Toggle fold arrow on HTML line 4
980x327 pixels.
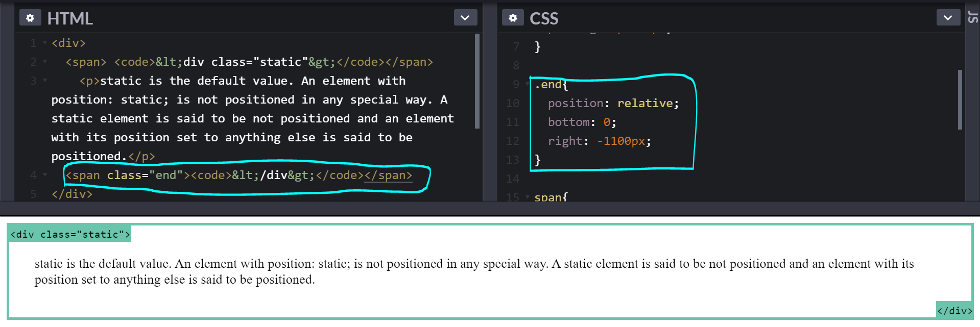point(45,175)
